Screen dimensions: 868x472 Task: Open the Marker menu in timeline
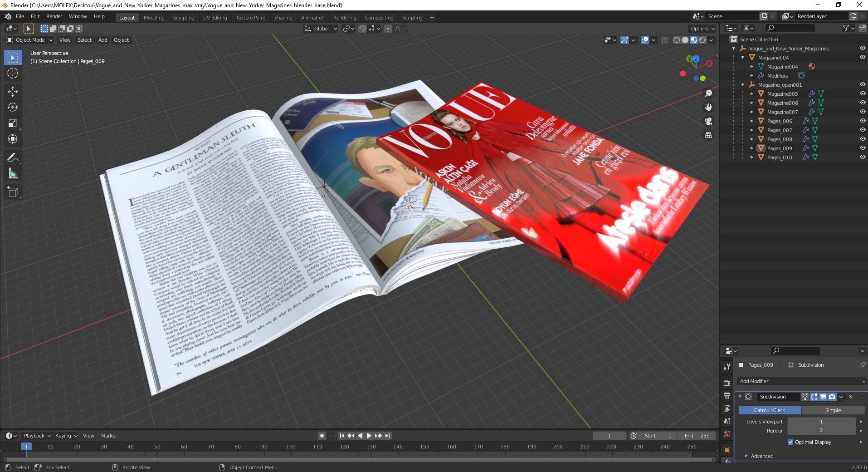[109, 436]
